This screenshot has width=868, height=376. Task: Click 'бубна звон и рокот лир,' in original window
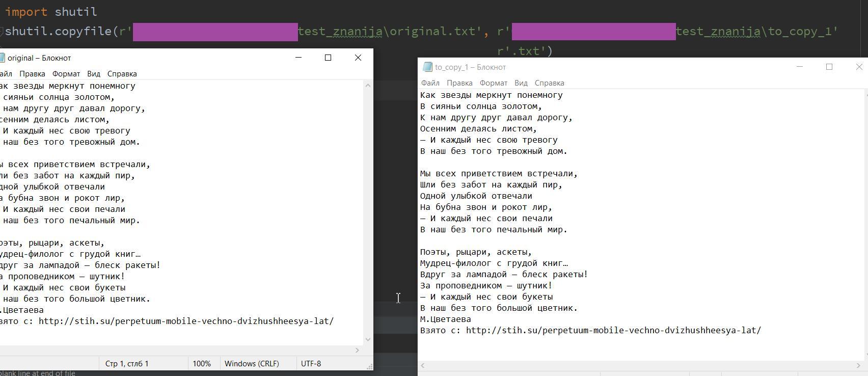click(66, 198)
